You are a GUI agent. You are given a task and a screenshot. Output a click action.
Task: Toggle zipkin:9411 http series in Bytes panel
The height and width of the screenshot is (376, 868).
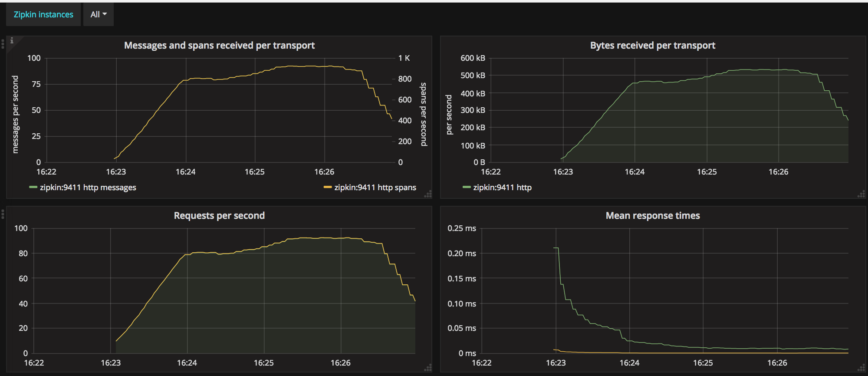[502, 188]
